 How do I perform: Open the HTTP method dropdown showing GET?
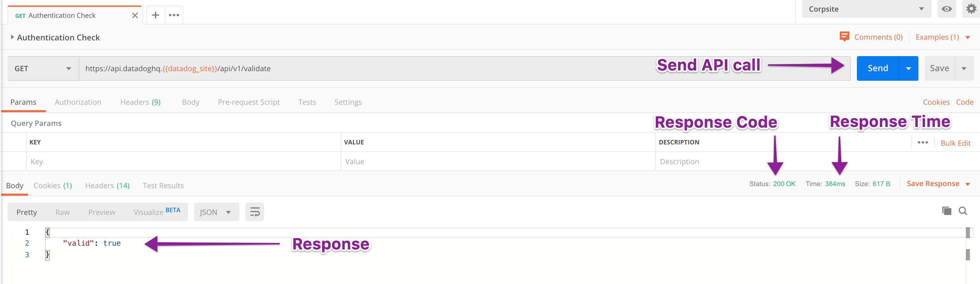pos(42,68)
